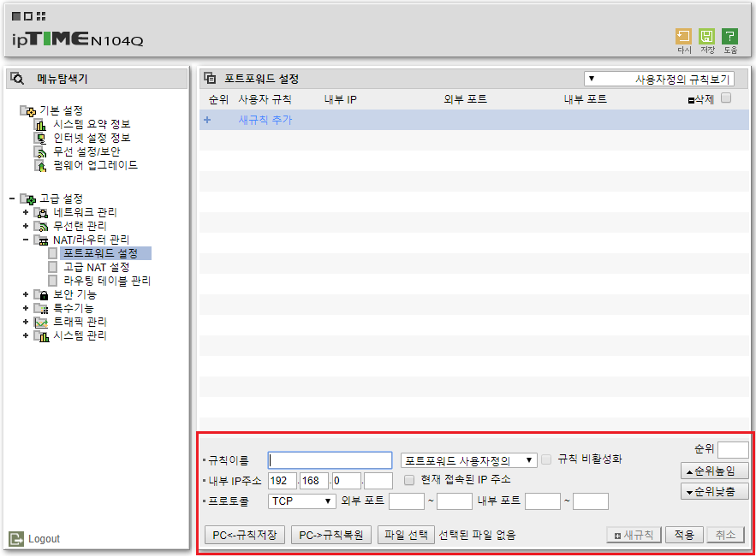Click the 보안 기능 lock icon
Screen dimensions: 756x557
click(x=41, y=294)
